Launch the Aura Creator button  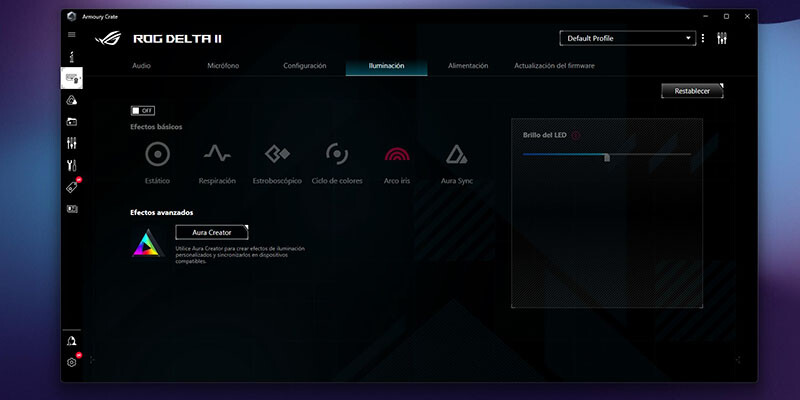click(x=212, y=232)
